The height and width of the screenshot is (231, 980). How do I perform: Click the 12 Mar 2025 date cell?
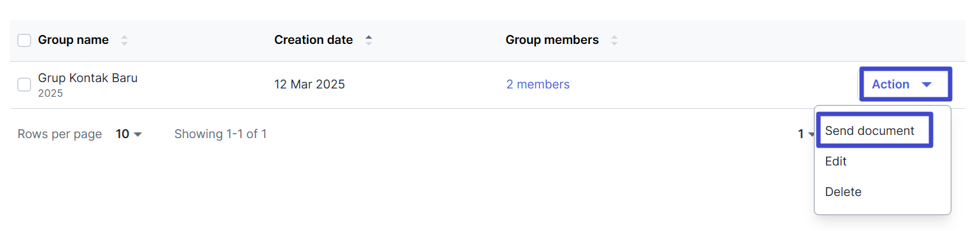[309, 85]
